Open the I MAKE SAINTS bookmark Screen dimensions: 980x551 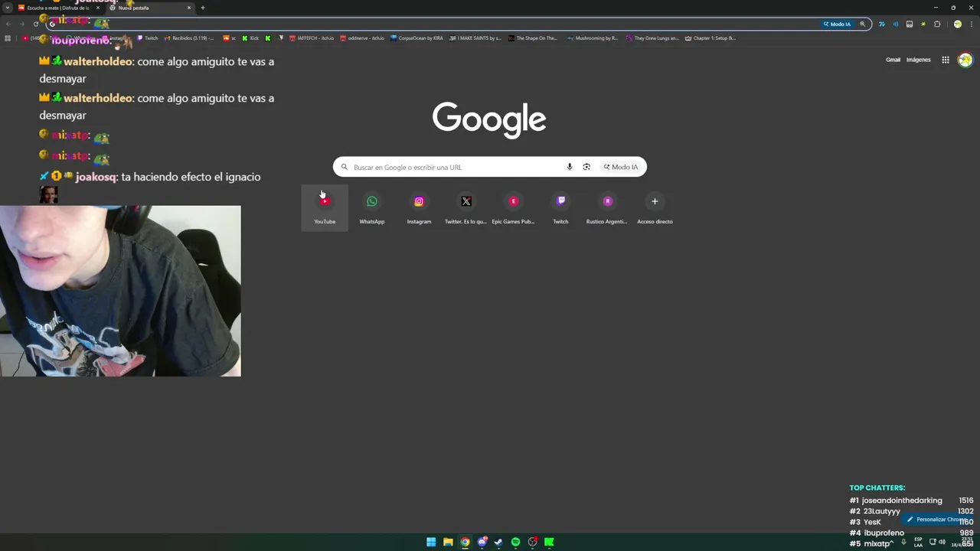pyautogui.click(x=475, y=37)
